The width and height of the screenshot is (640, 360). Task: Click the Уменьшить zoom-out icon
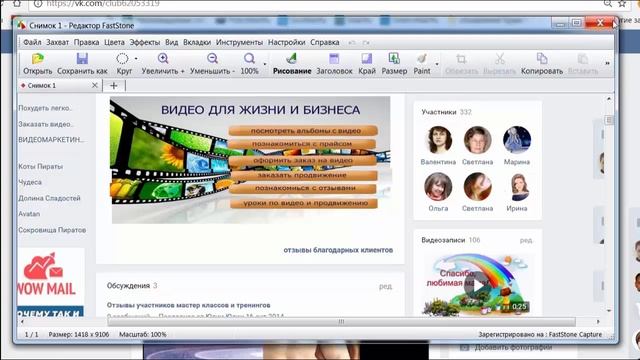[212, 59]
